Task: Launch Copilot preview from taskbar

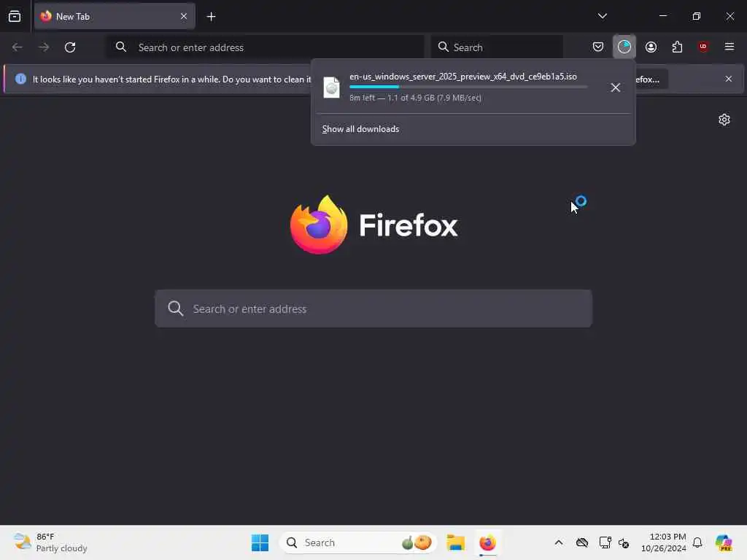Action: (x=724, y=542)
